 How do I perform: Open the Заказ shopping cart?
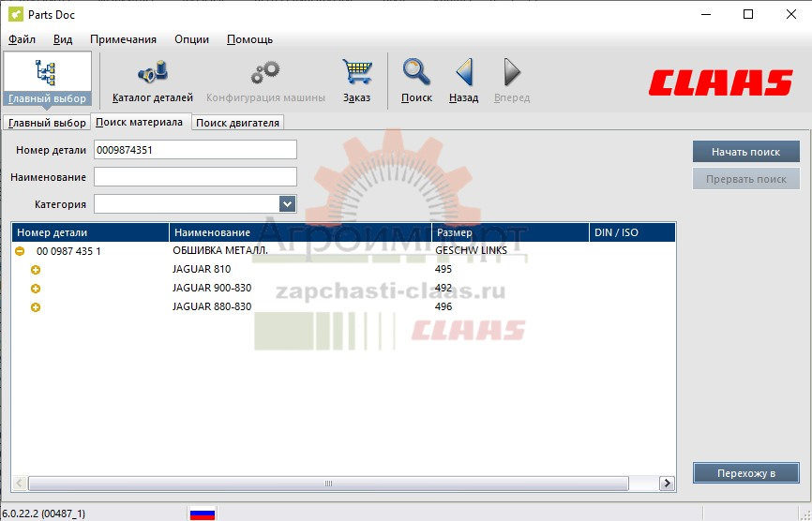pos(357,81)
